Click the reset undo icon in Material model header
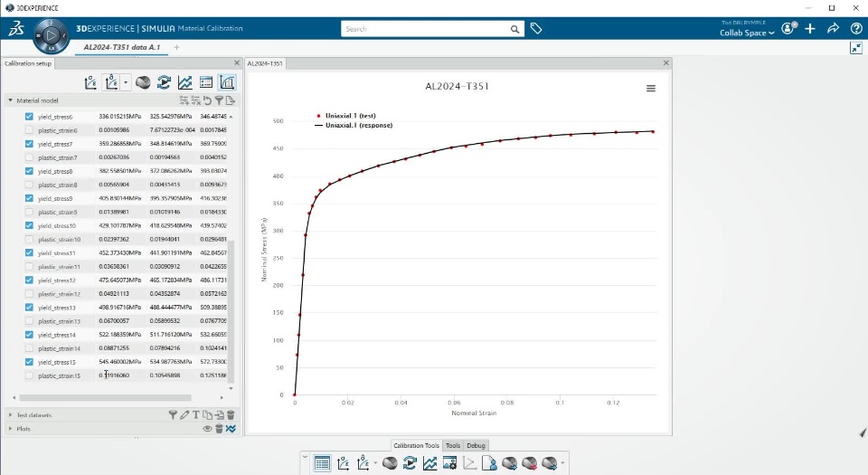This screenshot has width=868, height=475. pyautogui.click(x=208, y=100)
